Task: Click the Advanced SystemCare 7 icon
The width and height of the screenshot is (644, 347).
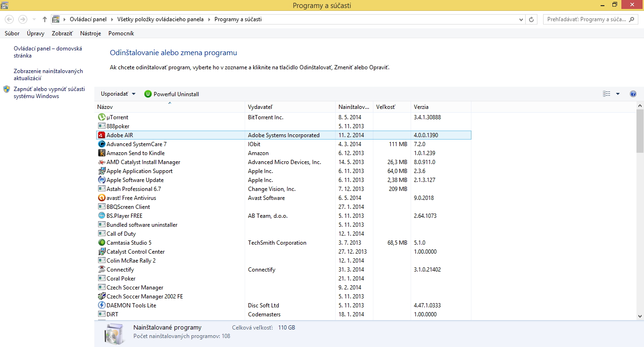Action: click(101, 144)
